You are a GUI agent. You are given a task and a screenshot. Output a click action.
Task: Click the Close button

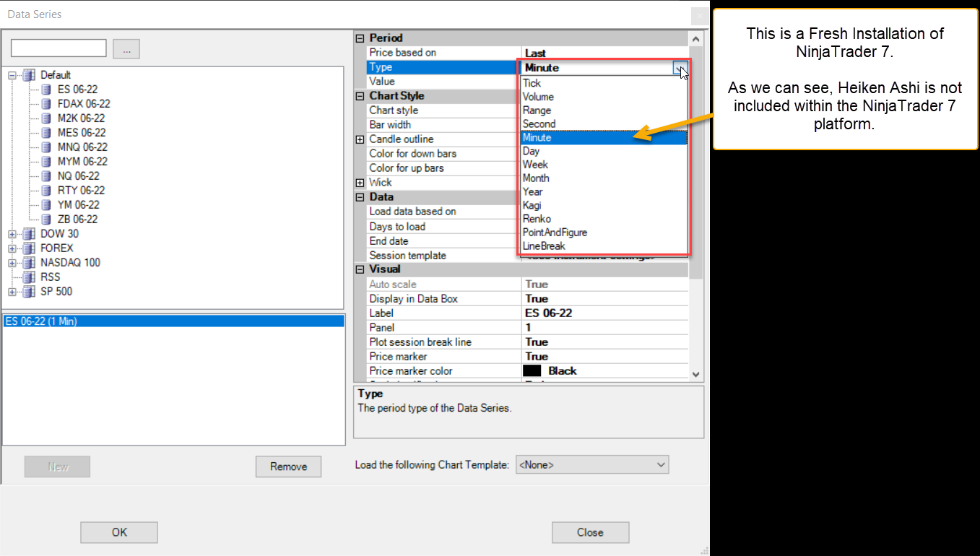click(x=590, y=532)
